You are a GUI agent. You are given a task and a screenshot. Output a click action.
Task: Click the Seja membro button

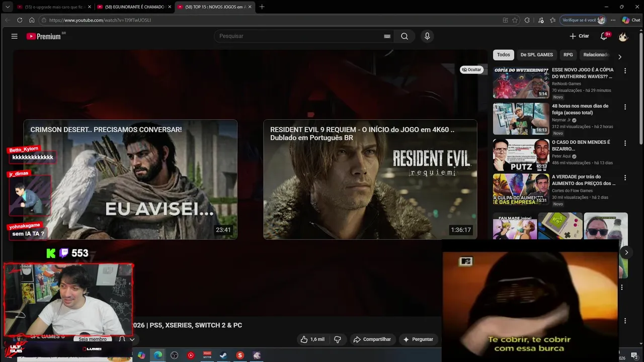(x=93, y=339)
